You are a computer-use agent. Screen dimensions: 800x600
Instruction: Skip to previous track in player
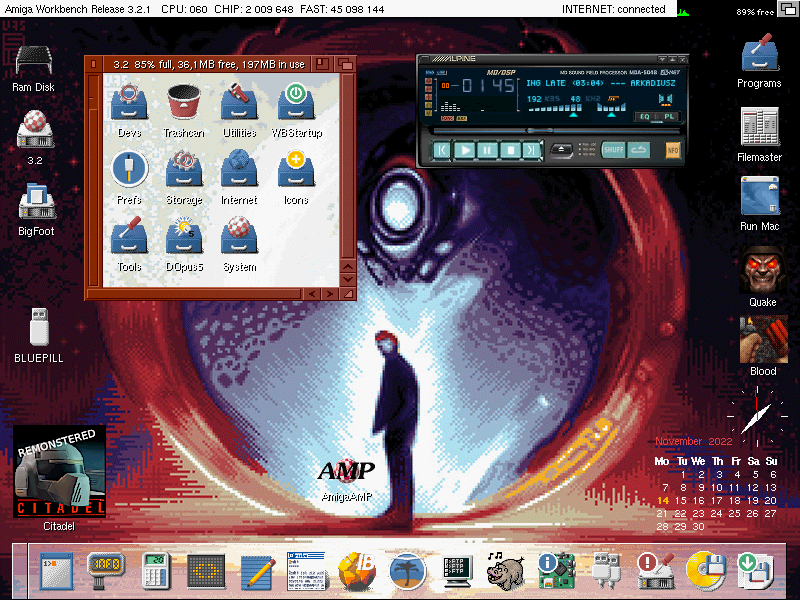click(x=442, y=151)
